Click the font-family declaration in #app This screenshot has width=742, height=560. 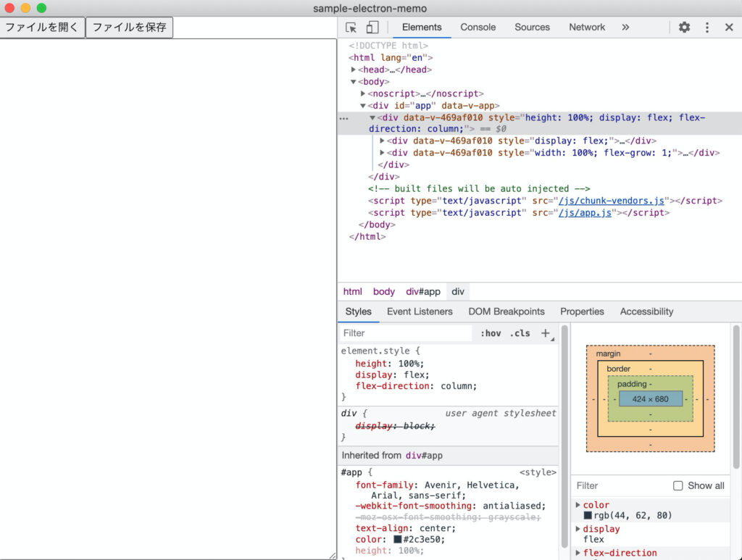[x=438, y=490]
